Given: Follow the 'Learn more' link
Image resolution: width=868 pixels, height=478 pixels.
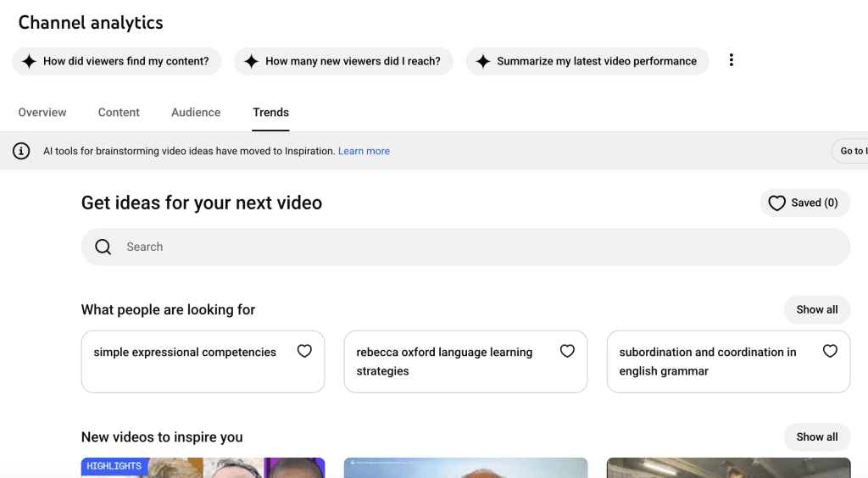Looking at the screenshot, I should point(364,151).
